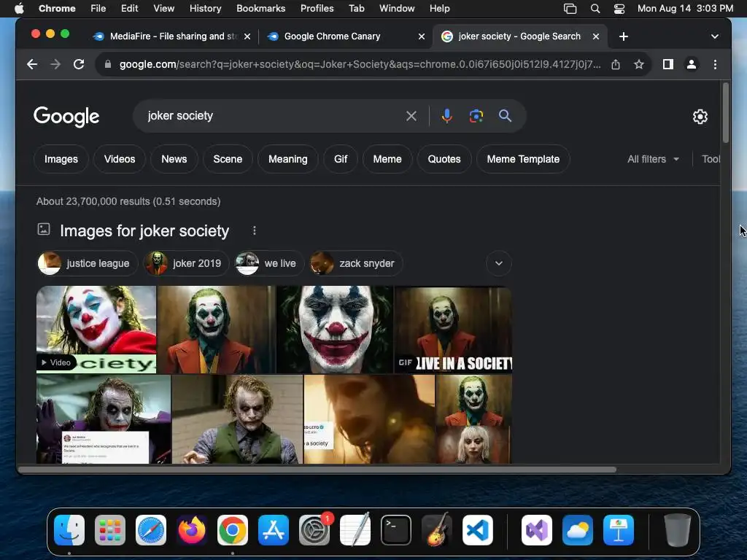Toggle the Chrome side panel
This screenshot has height=560, width=747.
(x=668, y=64)
